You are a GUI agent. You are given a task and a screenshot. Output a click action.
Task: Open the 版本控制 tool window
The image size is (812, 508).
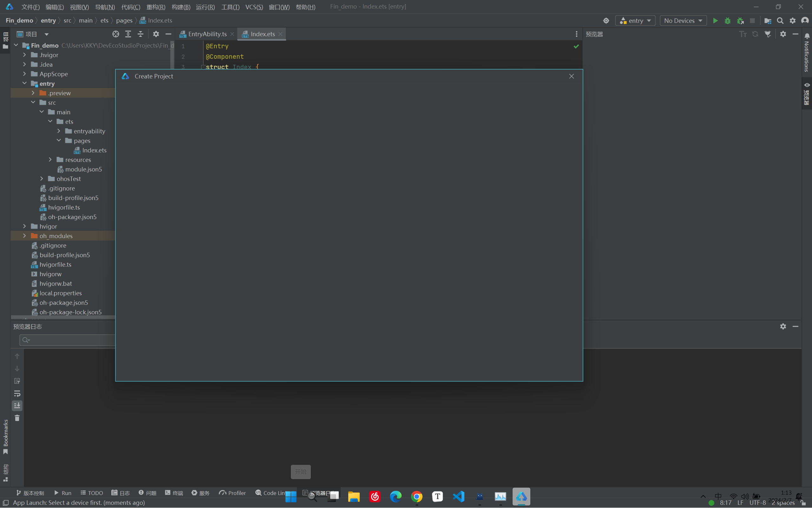(x=30, y=493)
